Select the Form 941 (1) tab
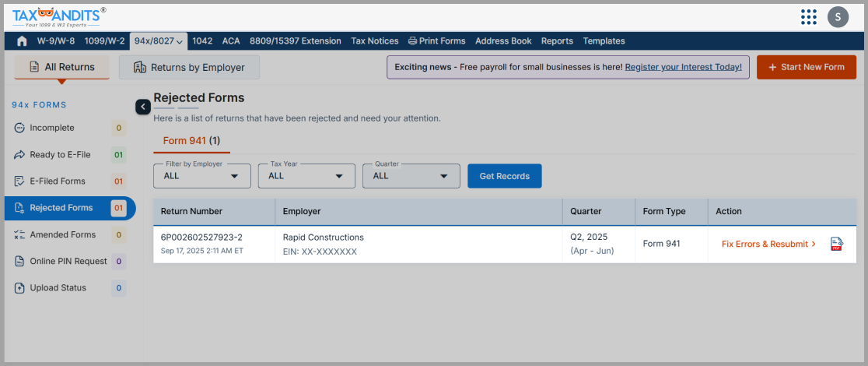Image resolution: width=868 pixels, height=366 pixels. click(x=191, y=141)
